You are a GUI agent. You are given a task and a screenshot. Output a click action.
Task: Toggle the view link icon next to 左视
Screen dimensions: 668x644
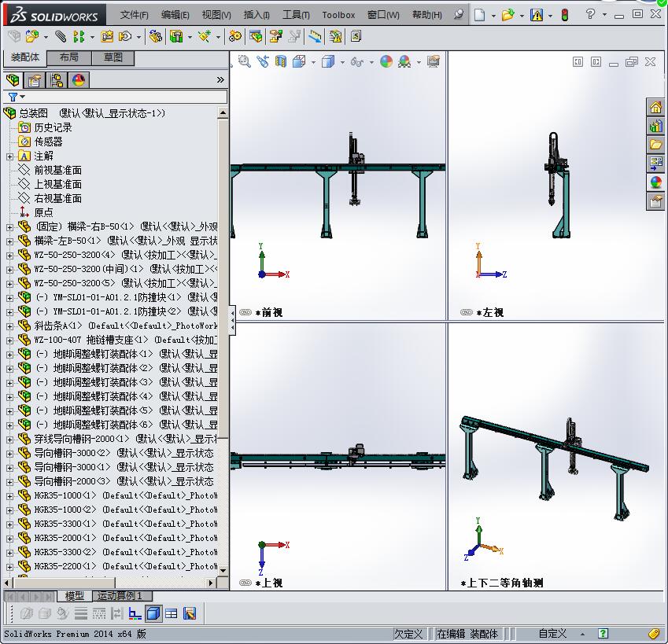(467, 312)
